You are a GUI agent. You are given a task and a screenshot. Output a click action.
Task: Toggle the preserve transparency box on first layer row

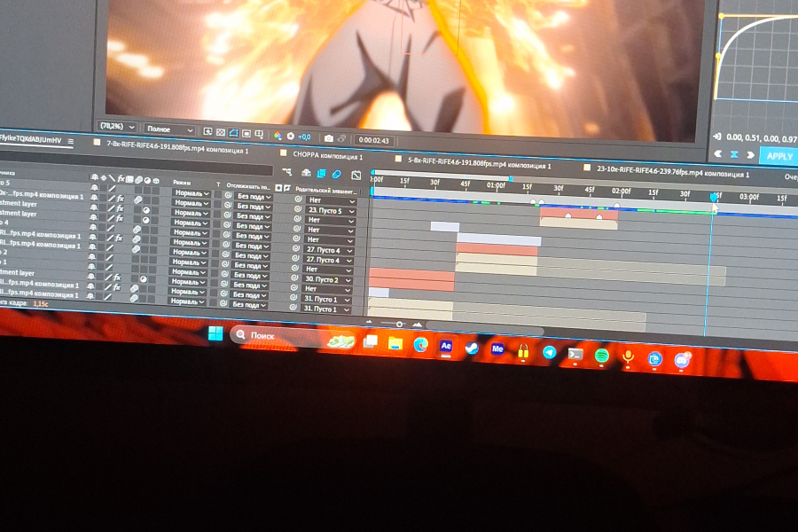(218, 193)
